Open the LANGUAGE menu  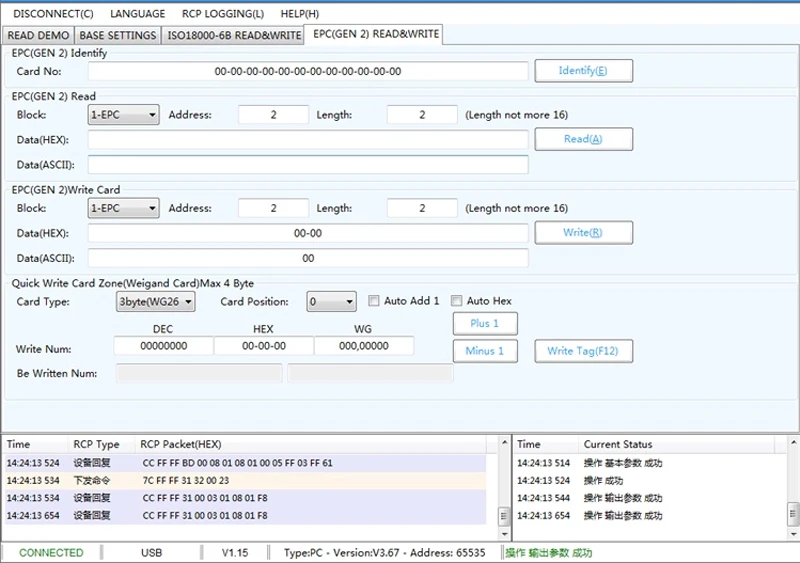coord(137,14)
